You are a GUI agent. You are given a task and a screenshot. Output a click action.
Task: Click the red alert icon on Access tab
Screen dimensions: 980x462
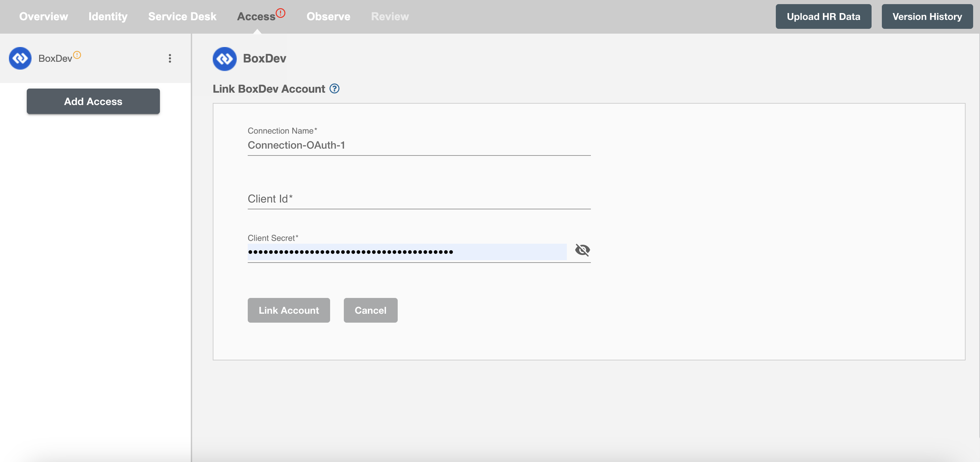click(x=280, y=13)
